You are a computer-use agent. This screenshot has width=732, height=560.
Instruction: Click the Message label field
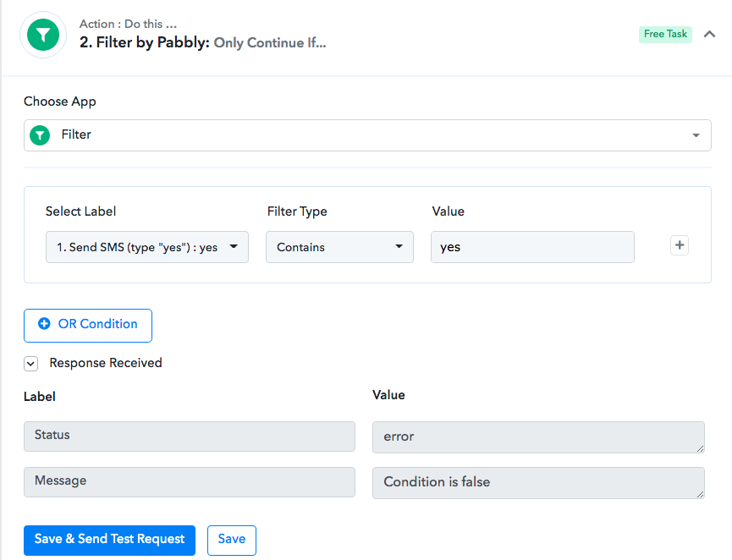tap(189, 482)
